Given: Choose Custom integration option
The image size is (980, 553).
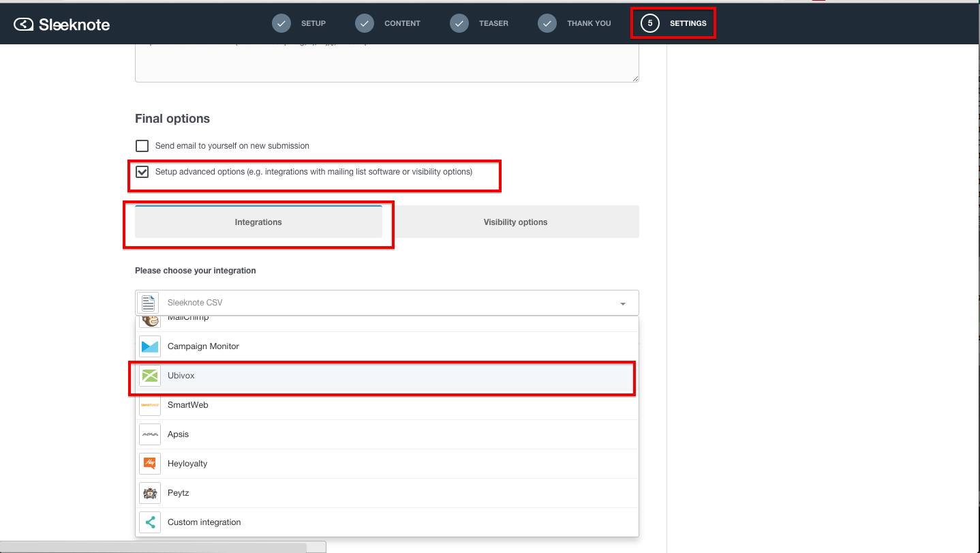Looking at the screenshot, I should (387, 522).
